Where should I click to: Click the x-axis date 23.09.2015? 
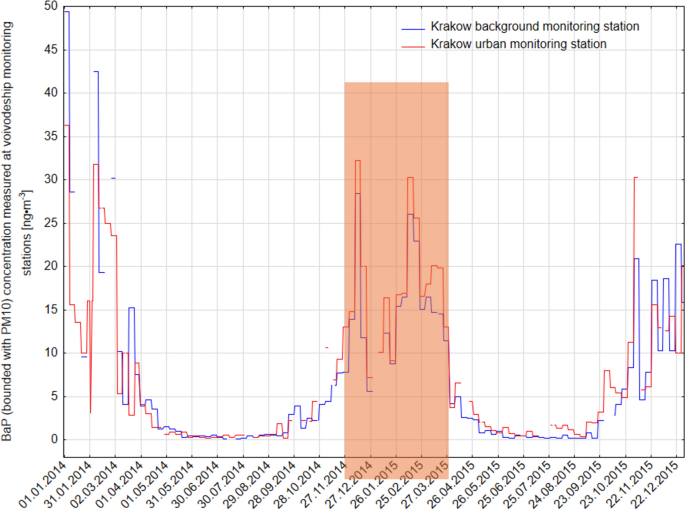579,485
